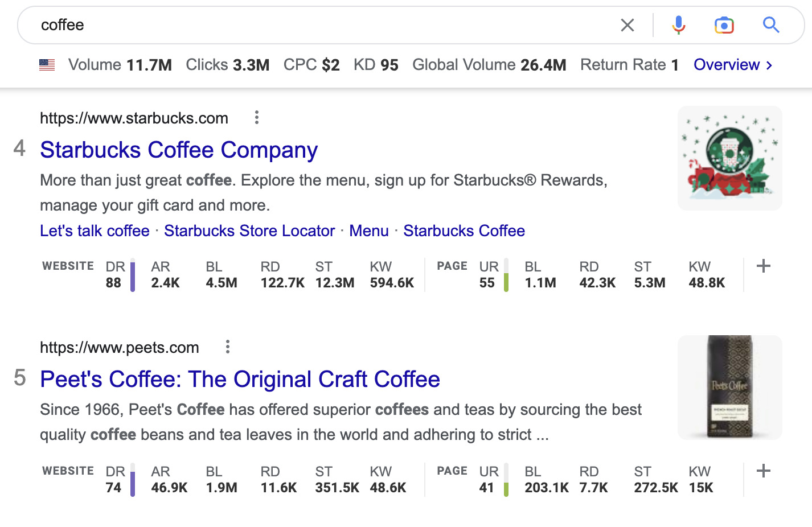Click the plus icon on the Starbucks metrics bar
Image resolution: width=812 pixels, height=527 pixels.
point(764,266)
